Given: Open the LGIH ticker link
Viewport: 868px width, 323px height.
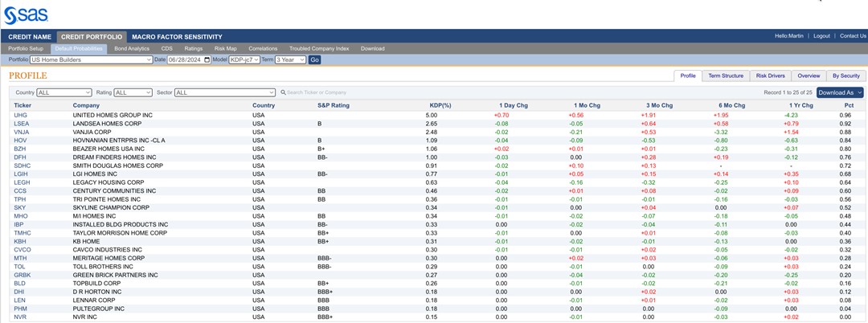Looking at the screenshot, I should point(21,174).
